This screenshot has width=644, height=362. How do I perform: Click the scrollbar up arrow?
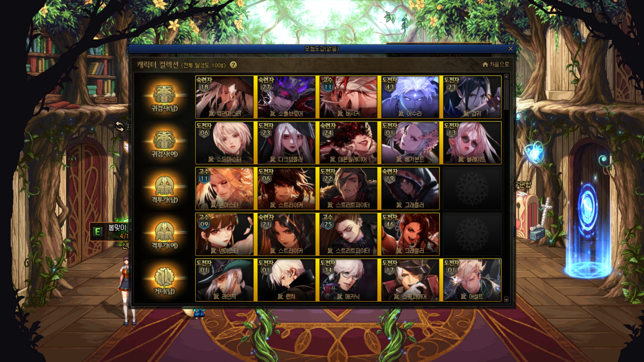click(x=506, y=77)
